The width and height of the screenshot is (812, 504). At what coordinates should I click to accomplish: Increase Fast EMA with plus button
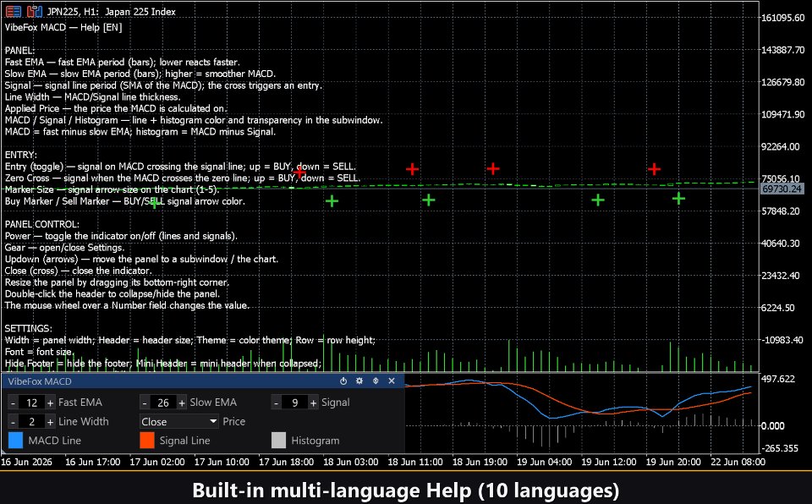[50, 403]
